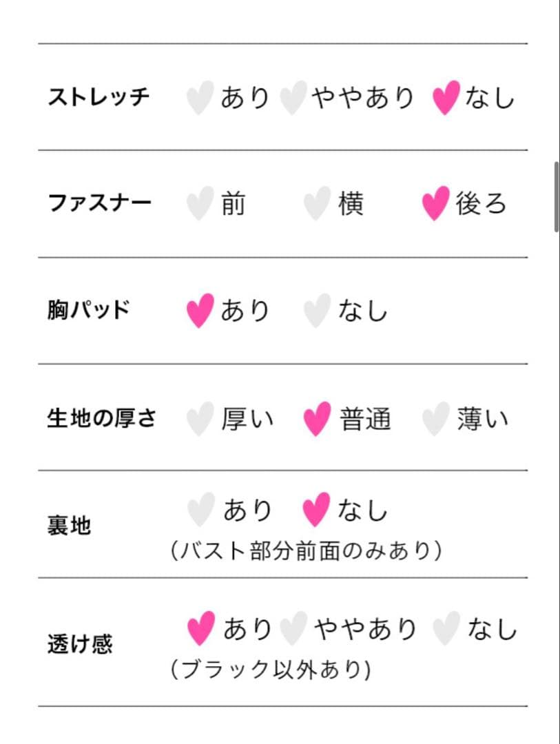Screen dimensions: 560x744
Task: Click the gray heart beside ファスナー 前
Action: (x=199, y=205)
